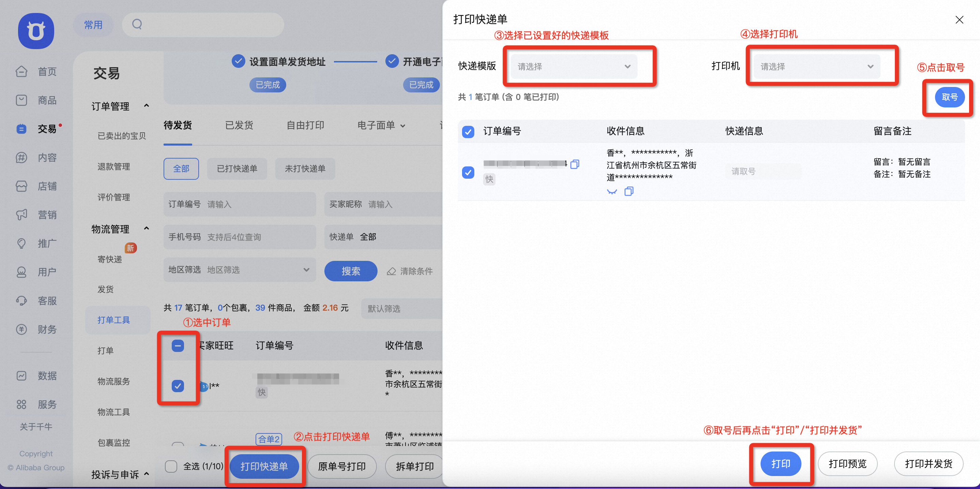Open the 用户 users sidebar icon
980x489 pixels.
21,272
